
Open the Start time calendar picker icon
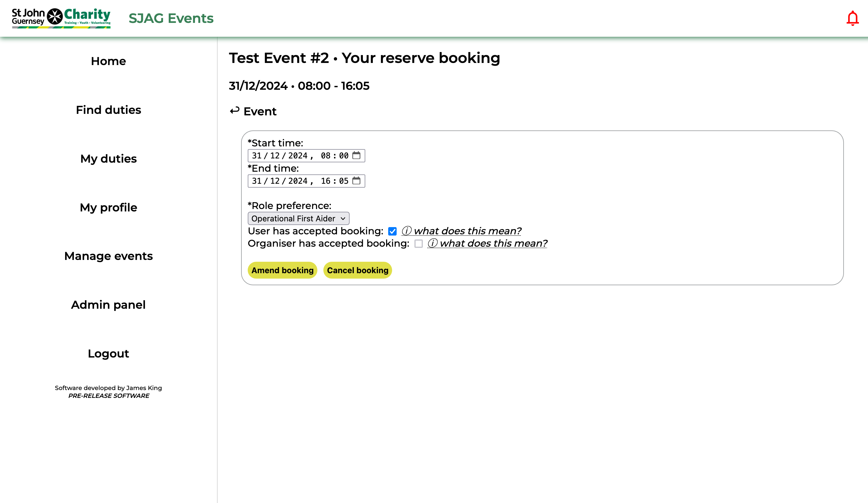pos(356,155)
